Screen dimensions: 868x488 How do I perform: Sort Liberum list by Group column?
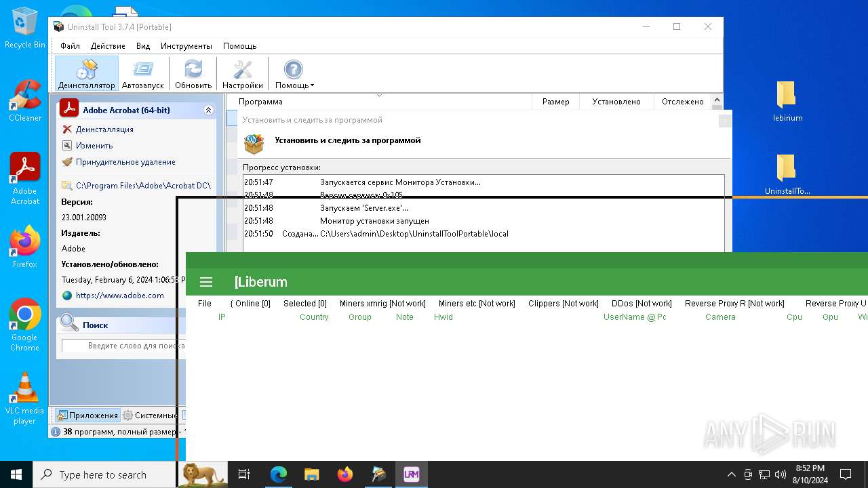(360, 317)
